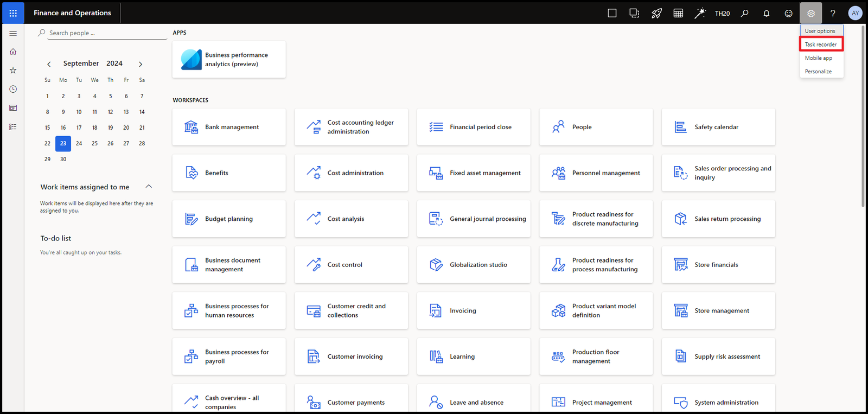The width and height of the screenshot is (868, 414).
Task: Go to next month in calendar
Action: pos(141,64)
